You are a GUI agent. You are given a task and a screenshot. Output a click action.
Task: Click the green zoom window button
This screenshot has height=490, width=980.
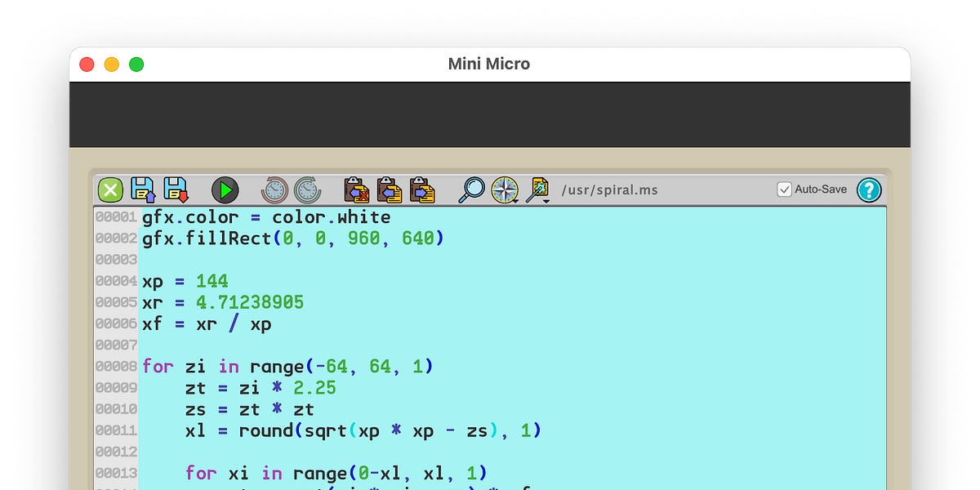[136, 65]
